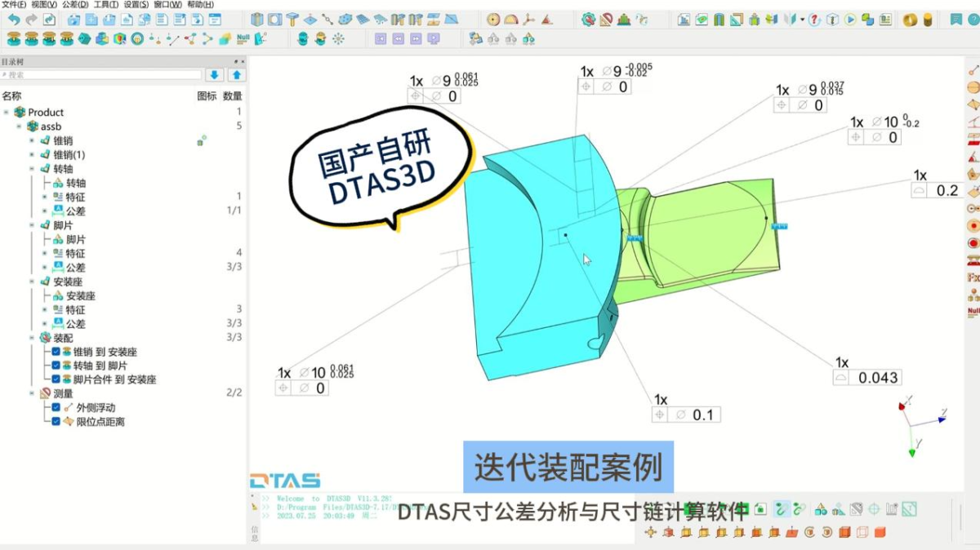The height and width of the screenshot is (550, 980).
Task: Open the 帮助(H) menu
Action: 200,5
